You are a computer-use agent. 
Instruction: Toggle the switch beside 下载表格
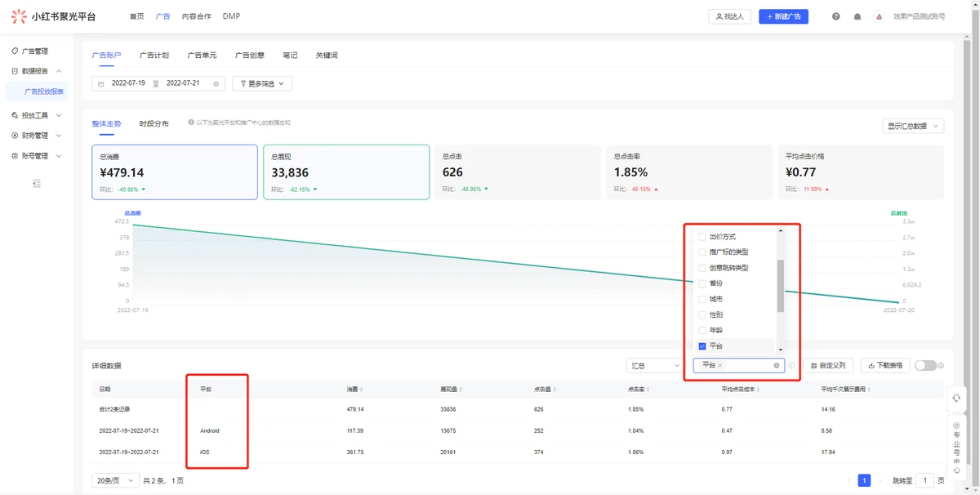(924, 366)
